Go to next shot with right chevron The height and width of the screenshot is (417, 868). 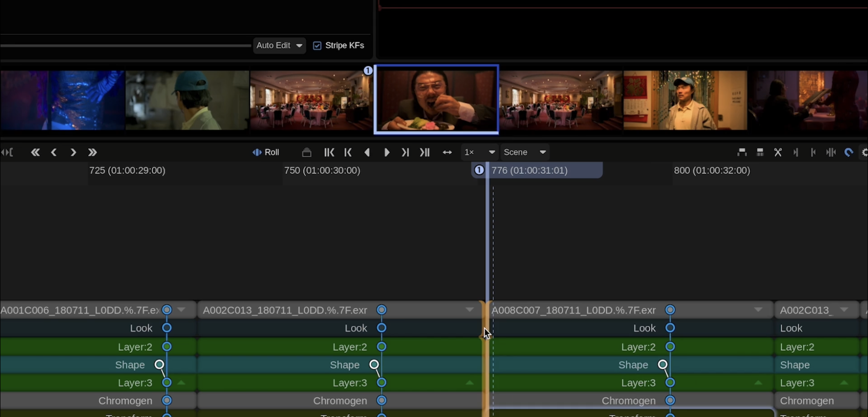(x=73, y=152)
